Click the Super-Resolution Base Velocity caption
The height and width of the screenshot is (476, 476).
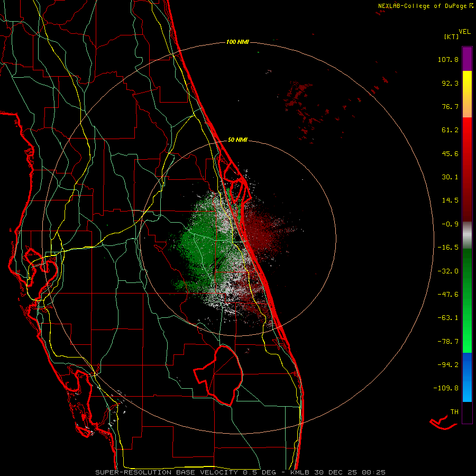pyautogui.click(x=241, y=472)
